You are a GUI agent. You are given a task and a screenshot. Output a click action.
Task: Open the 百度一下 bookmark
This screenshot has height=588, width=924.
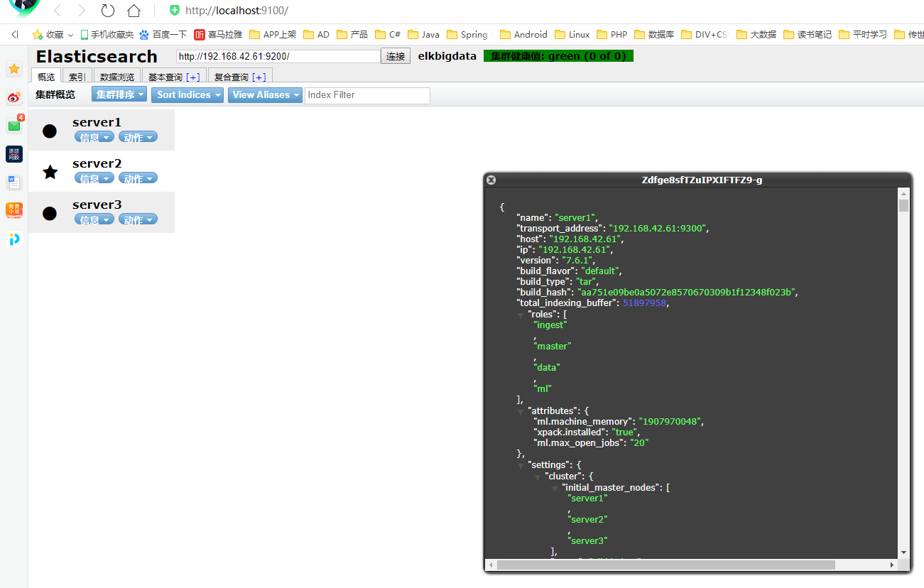click(x=163, y=34)
